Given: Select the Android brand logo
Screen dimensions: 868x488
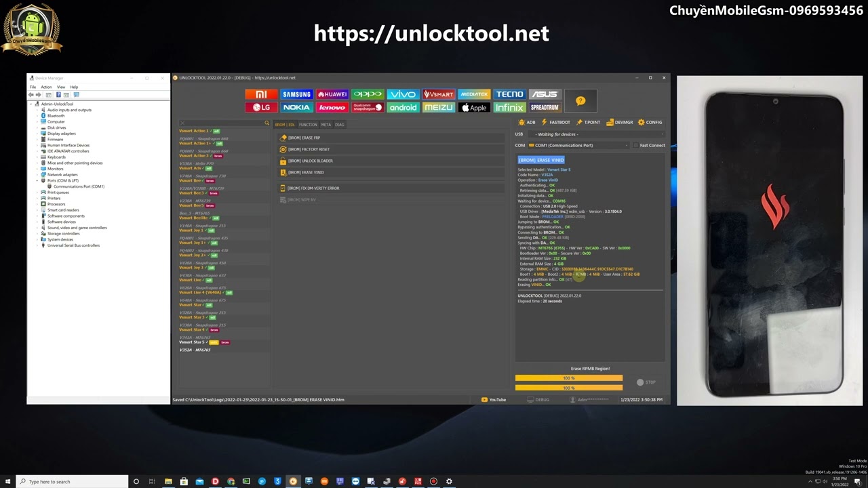Looking at the screenshot, I should coord(403,107).
